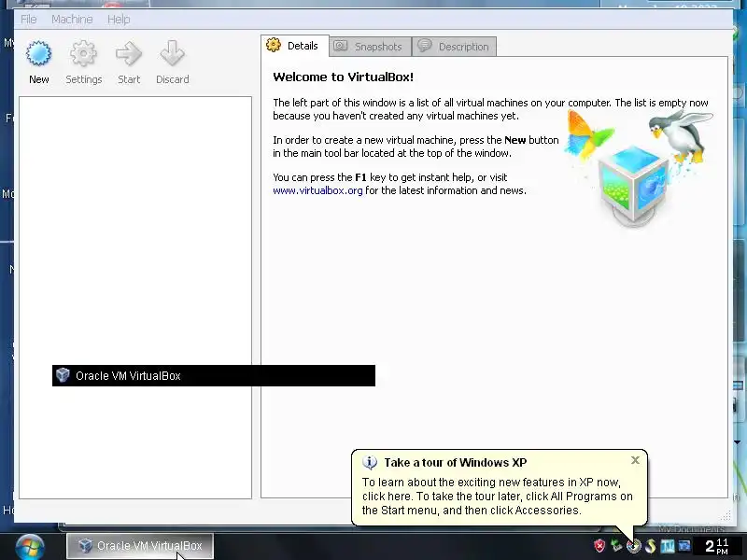Click the taskbar clock showing 2:11 PM
The height and width of the screenshot is (560, 747).
pos(716,546)
